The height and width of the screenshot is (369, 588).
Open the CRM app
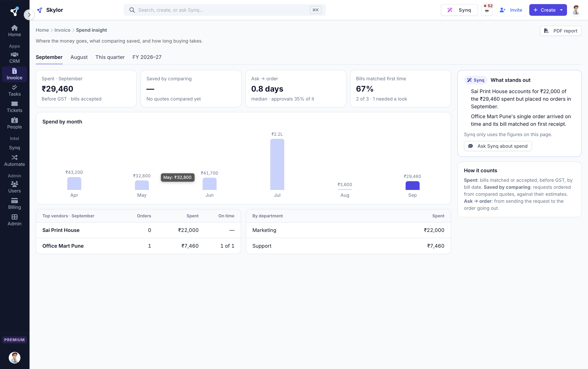(14, 58)
